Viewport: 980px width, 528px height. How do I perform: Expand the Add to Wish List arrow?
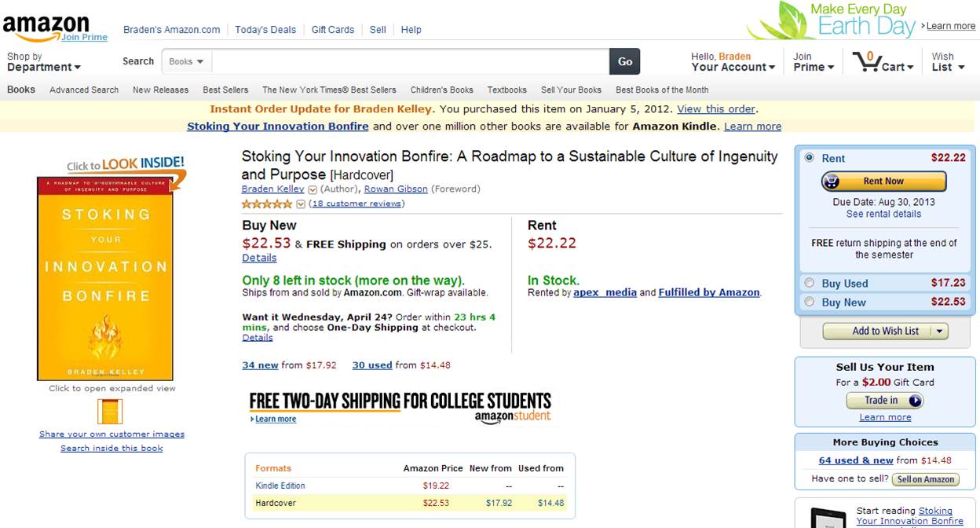[x=939, y=332]
